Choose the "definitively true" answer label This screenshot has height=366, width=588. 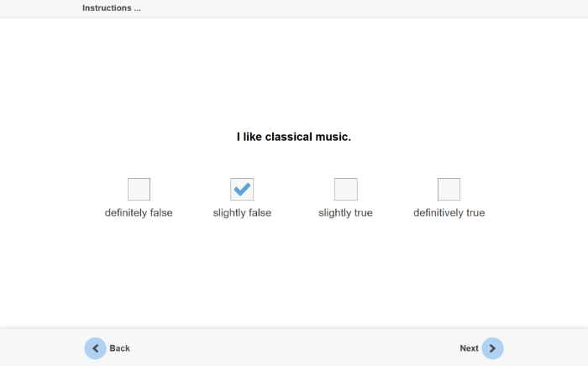[449, 213]
